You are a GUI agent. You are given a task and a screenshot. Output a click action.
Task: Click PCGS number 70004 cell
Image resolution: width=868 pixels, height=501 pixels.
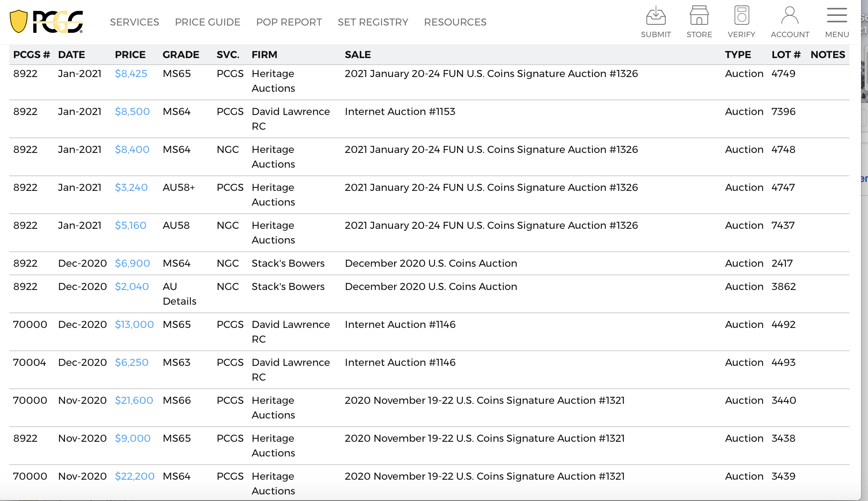point(29,362)
